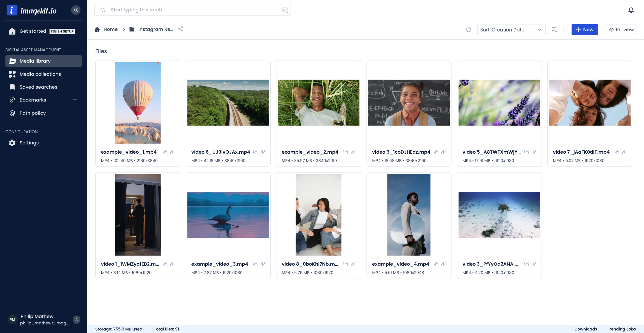Open the Sort: Creation Date dropdown
This screenshot has width=644, height=333.
[x=511, y=30]
